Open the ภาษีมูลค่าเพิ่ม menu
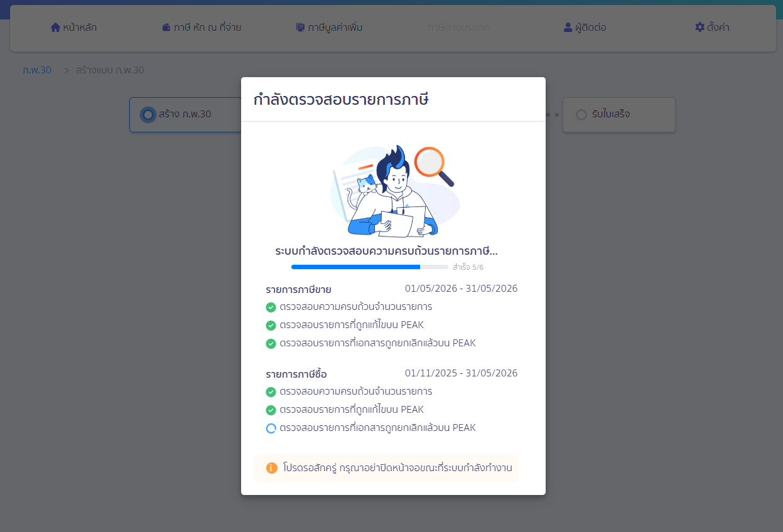 (x=329, y=28)
